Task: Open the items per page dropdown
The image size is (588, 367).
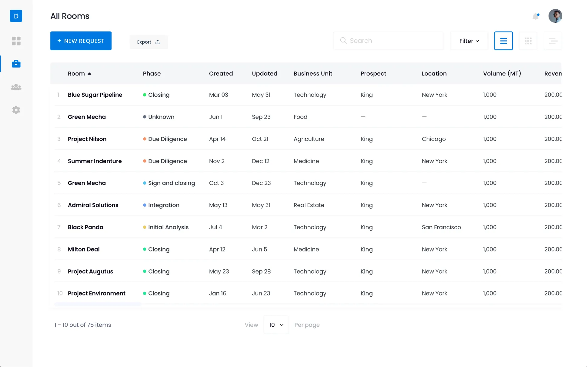Action: 276,325
